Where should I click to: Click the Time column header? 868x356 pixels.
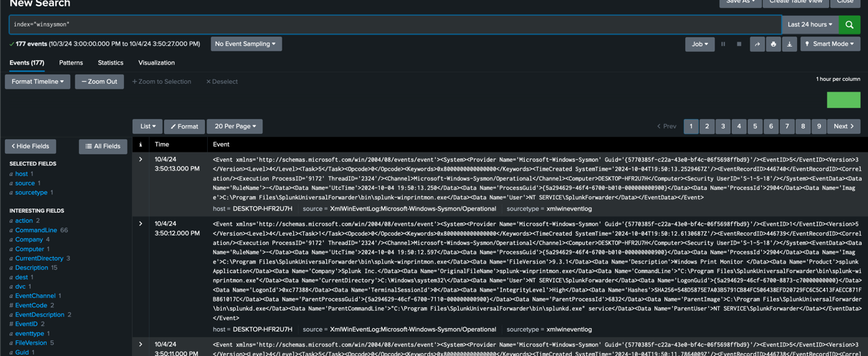(162, 144)
